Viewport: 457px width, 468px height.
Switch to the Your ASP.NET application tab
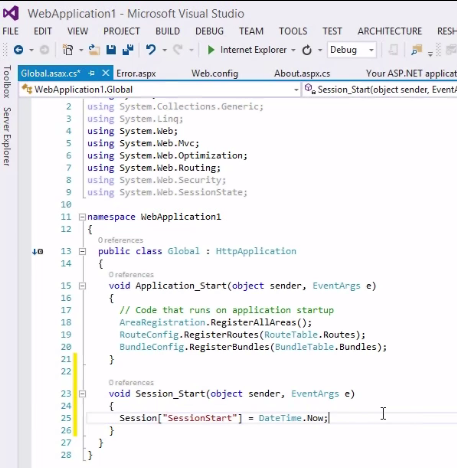(411, 74)
